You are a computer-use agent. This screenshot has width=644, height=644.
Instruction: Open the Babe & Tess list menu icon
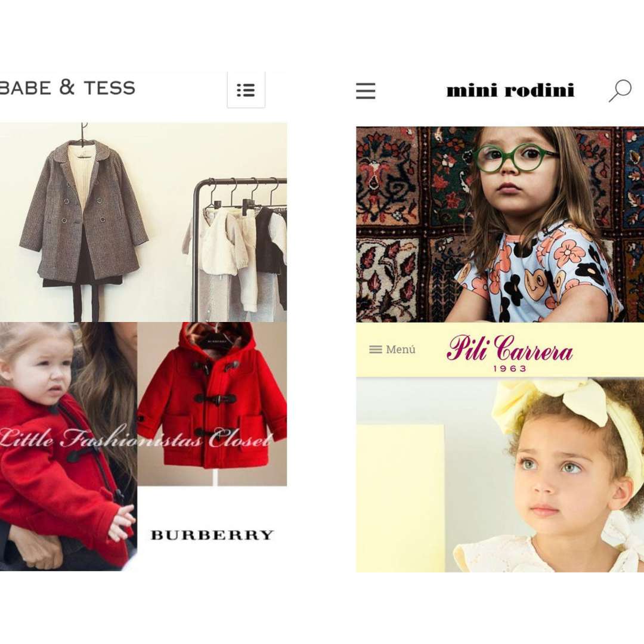click(246, 90)
